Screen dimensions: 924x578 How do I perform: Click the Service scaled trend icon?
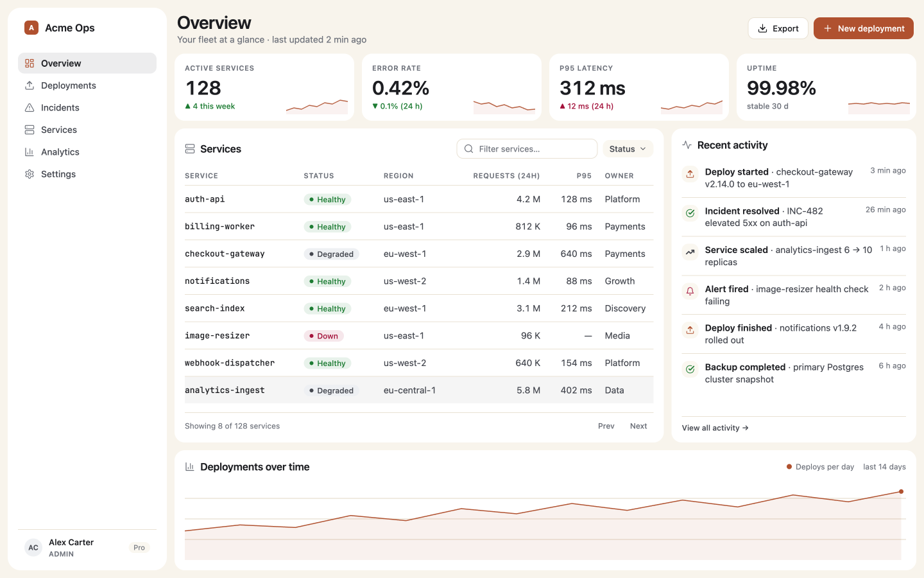[690, 252]
